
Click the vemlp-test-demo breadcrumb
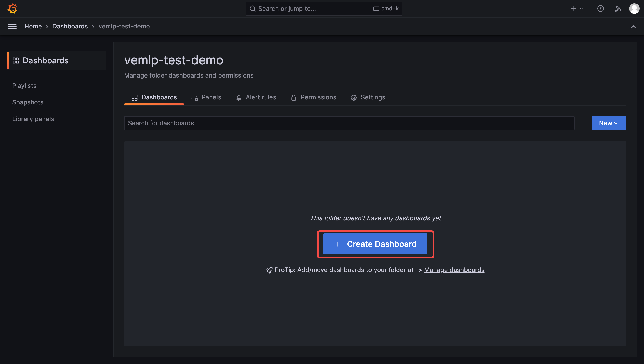pos(124,26)
